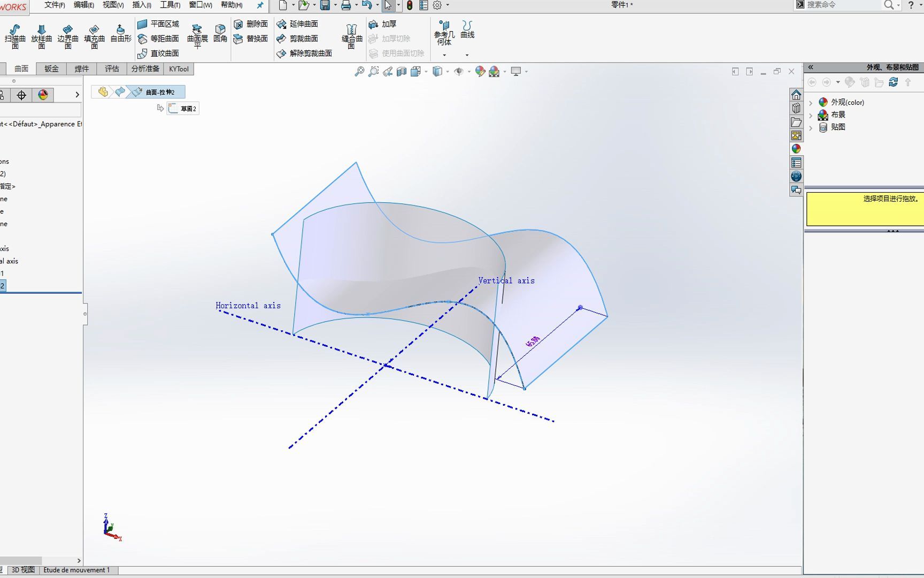Open the Etude de mouvement 1 motion study

click(x=77, y=570)
